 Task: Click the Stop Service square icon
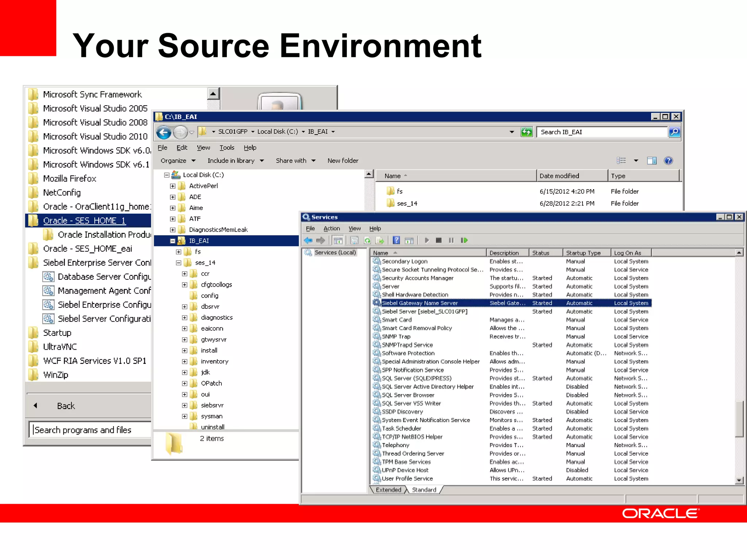coord(439,240)
